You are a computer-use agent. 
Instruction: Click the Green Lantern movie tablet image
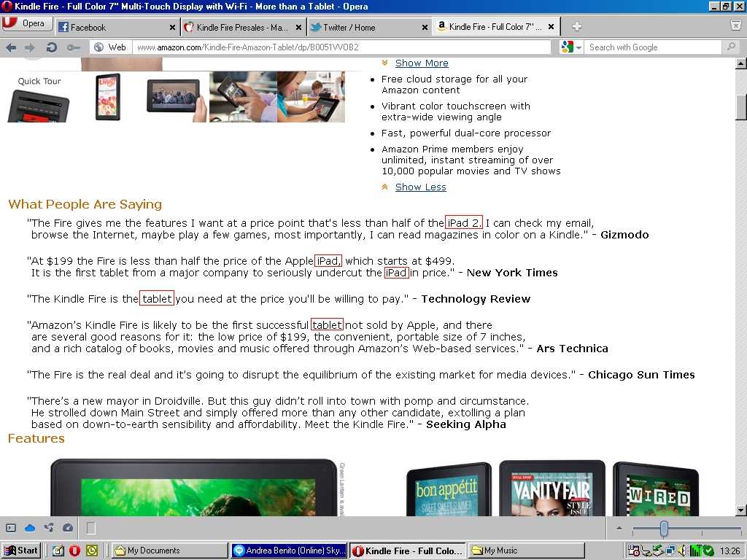coord(194,488)
